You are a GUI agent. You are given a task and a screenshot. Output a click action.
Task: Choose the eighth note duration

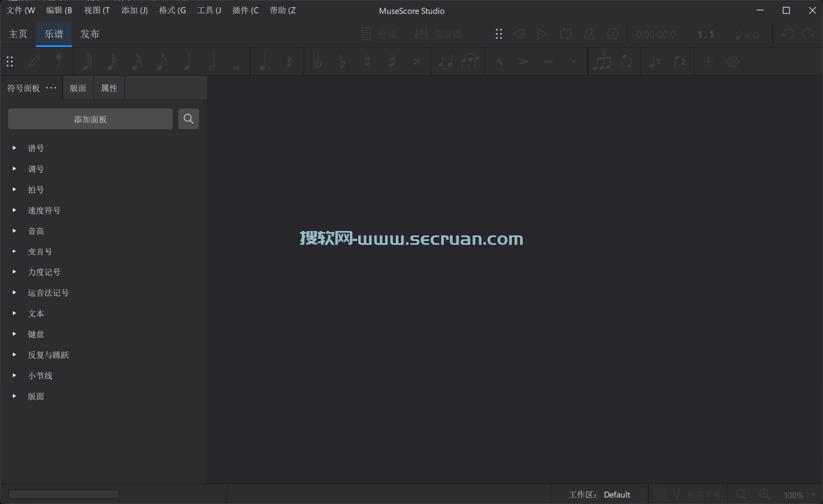tap(161, 61)
